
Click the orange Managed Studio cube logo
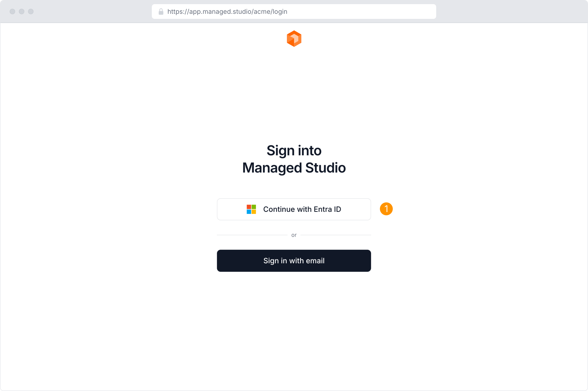click(294, 39)
